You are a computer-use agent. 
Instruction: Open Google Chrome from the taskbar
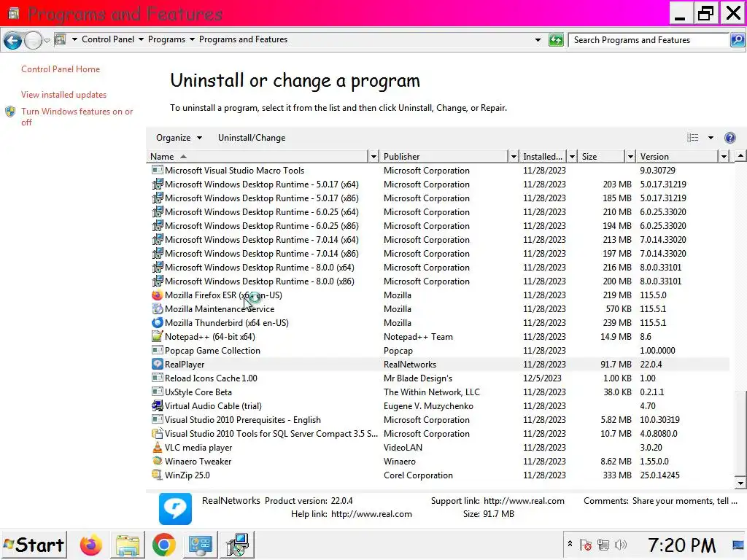coord(164,545)
